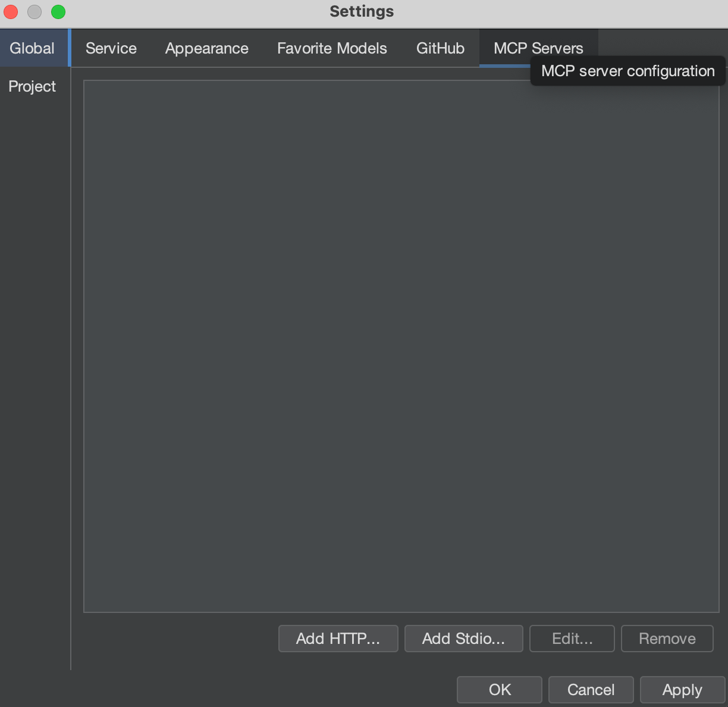
Task: Click the Add HTTP... button
Action: click(x=338, y=639)
